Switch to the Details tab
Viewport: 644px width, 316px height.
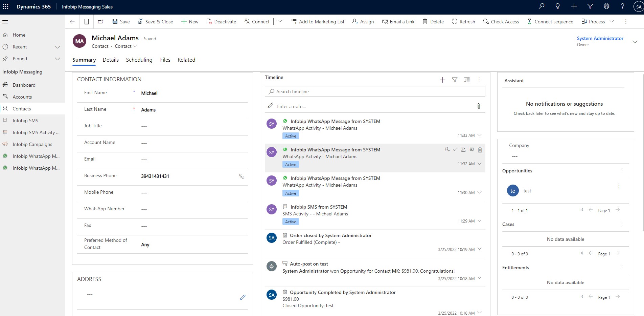[x=111, y=60]
